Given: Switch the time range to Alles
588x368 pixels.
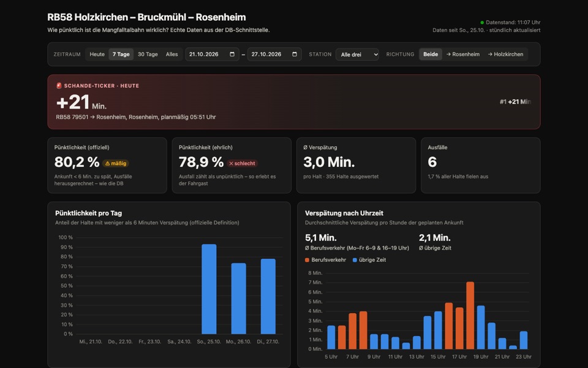Looking at the screenshot, I should click(171, 54).
